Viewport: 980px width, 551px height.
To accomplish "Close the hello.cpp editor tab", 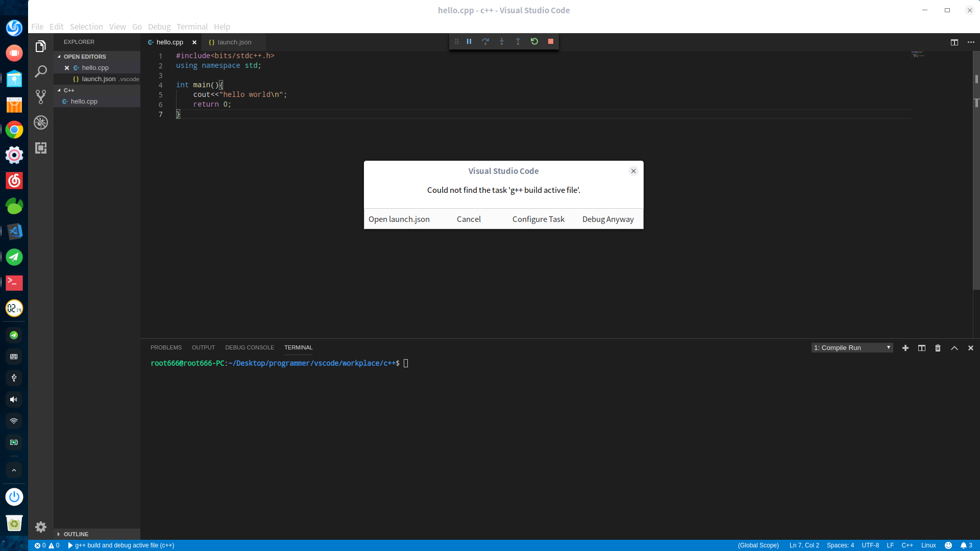I will click(194, 42).
